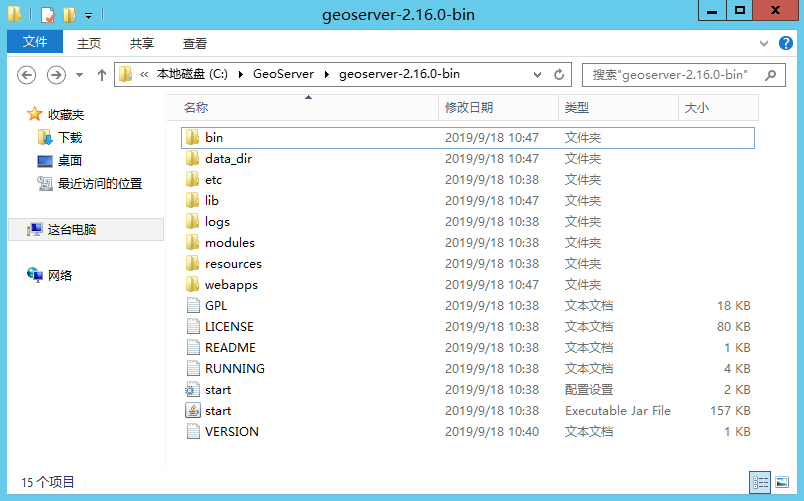
Task: Go up one folder level
Action: coord(102,75)
